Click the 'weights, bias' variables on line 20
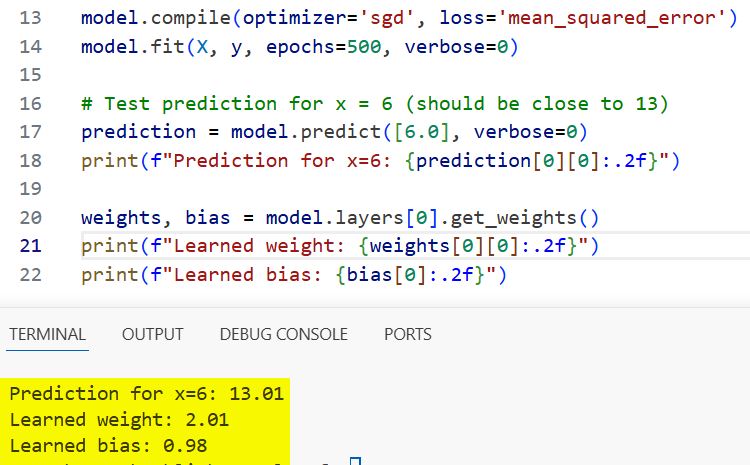Image resolution: width=750 pixels, height=465 pixels. click(155, 218)
